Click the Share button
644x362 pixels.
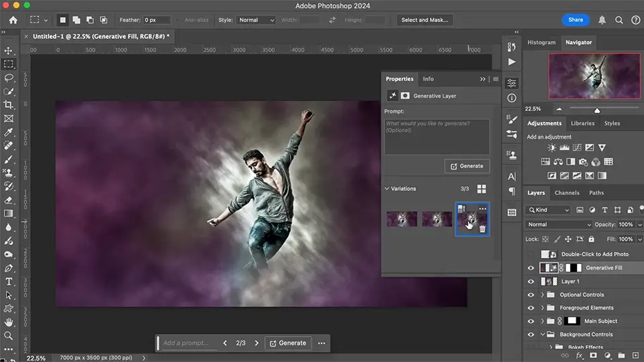tap(576, 20)
